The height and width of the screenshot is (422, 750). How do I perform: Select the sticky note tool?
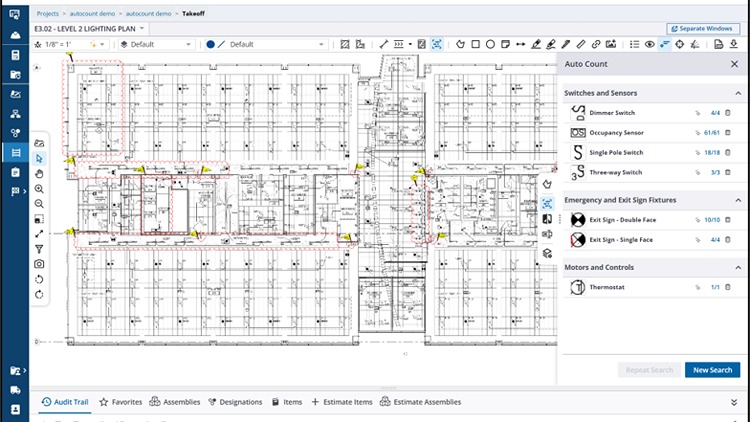pyautogui.click(x=505, y=44)
